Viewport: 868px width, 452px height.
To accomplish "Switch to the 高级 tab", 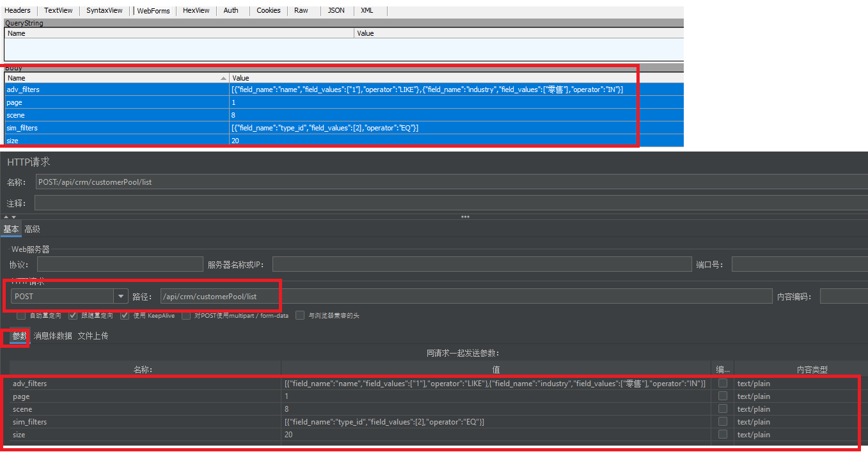I will click(x=32, y=230).
